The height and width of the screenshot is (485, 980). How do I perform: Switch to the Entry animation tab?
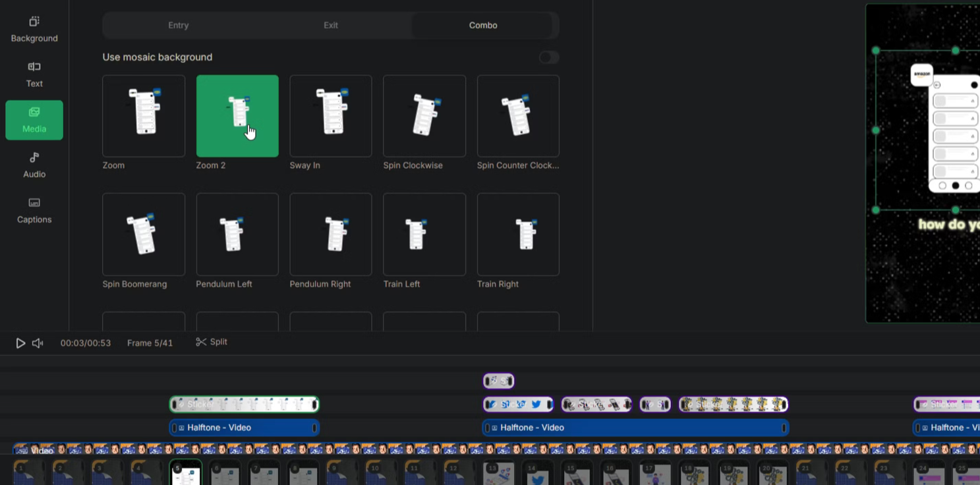[179, 25]
